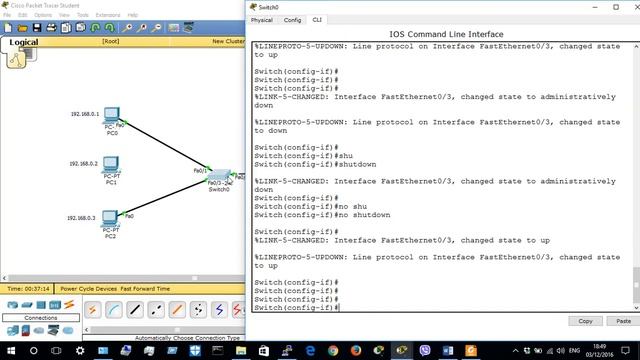Choose the Copper Cross-Over dashed cable
This screenshot has height=360, width=640.
click(156, 310)
